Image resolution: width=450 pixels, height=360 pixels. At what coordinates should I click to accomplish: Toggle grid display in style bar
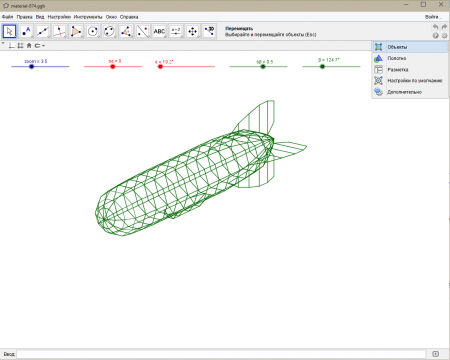[20, 46]
